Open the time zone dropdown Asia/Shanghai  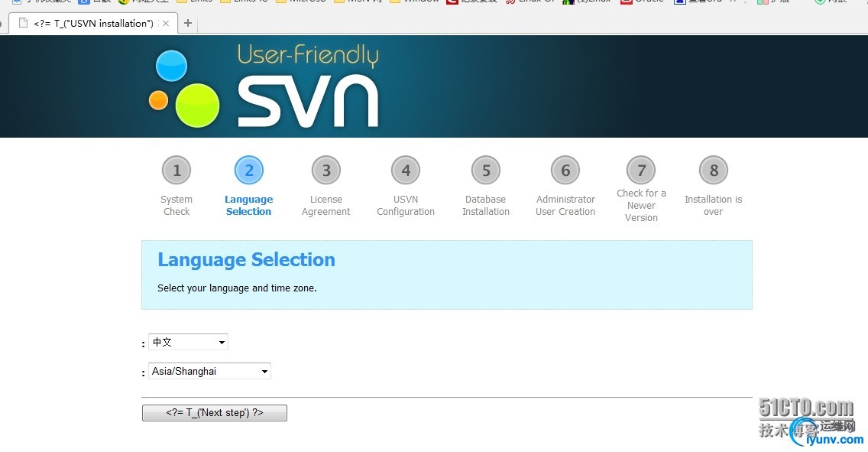[x=209, y=371]
